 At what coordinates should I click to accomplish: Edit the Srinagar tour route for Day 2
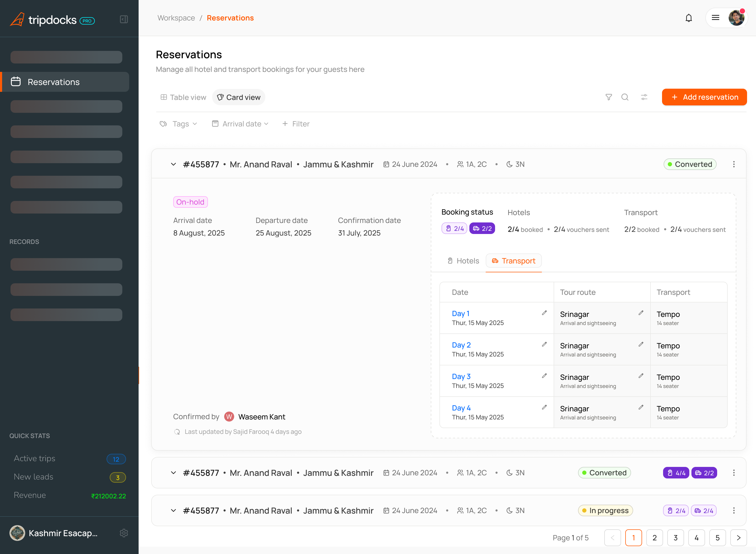point(641,344)
